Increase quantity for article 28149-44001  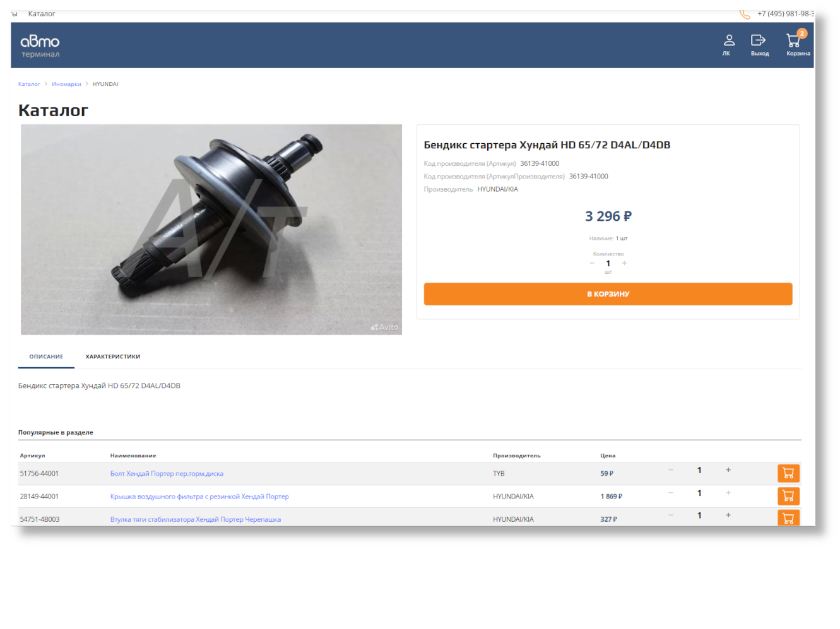pos(728,493)
